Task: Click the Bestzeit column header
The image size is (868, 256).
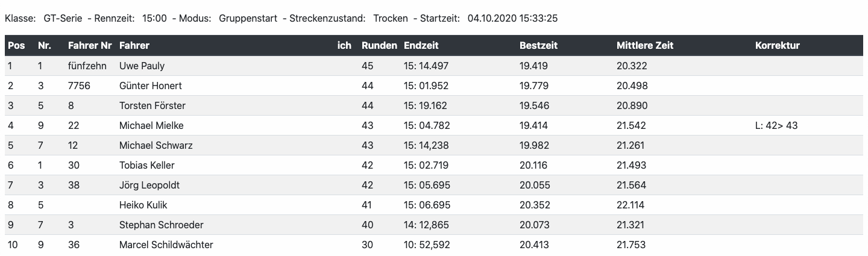Action: (538, 45)
